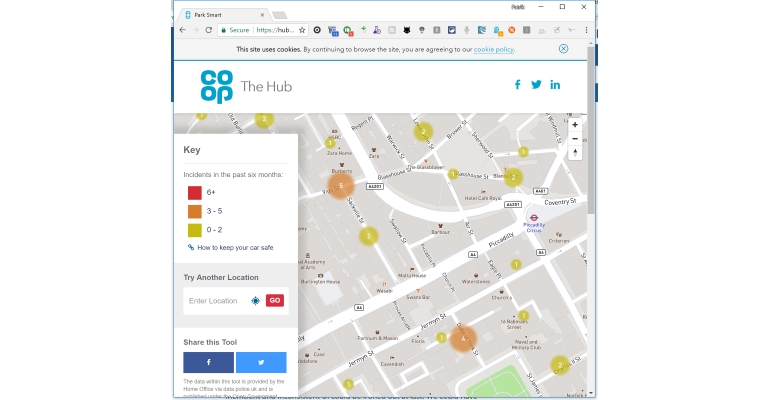Open the Co-op Facebook page icon
Screen dimensions: 770x400
tap(518, 84)
